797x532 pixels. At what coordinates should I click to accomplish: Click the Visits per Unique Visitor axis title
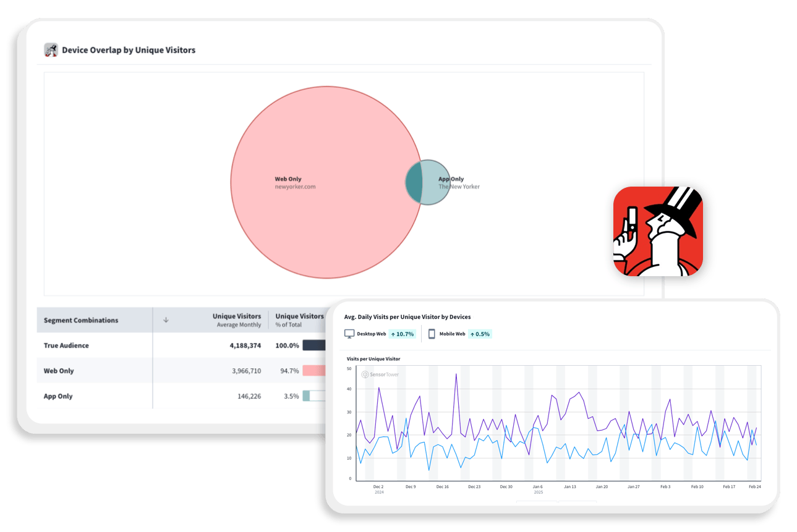[373, 359]
